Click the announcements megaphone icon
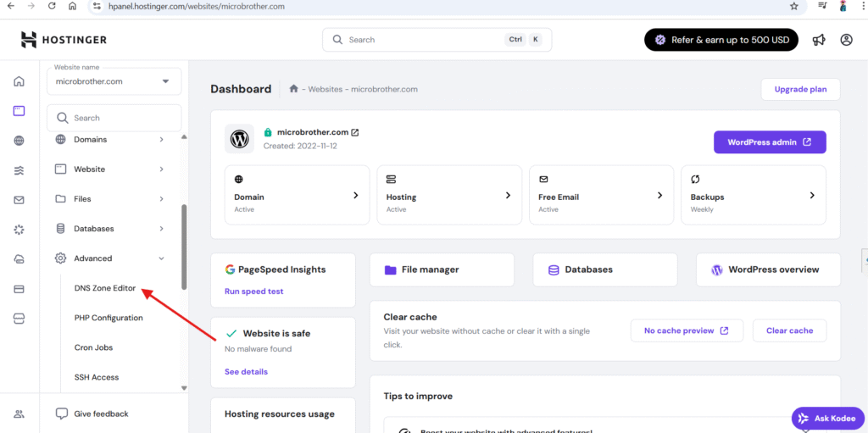The width and height of the screenshot is (868, 433). 819,40
